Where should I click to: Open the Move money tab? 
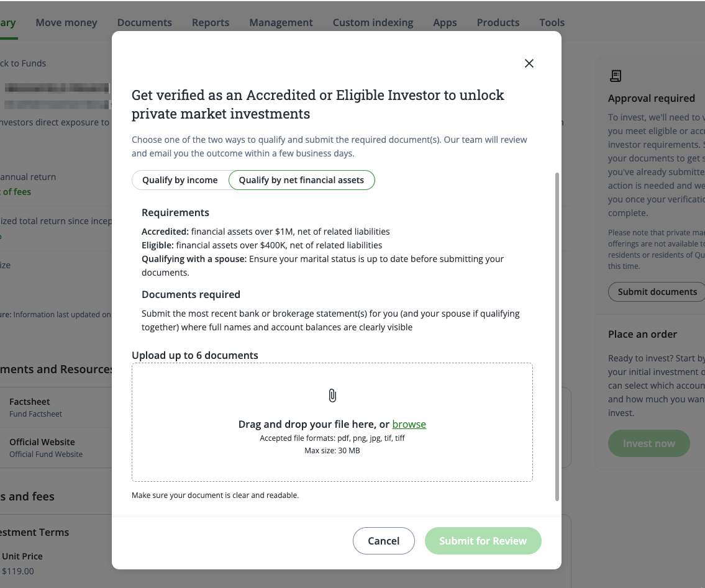[66, 22]
